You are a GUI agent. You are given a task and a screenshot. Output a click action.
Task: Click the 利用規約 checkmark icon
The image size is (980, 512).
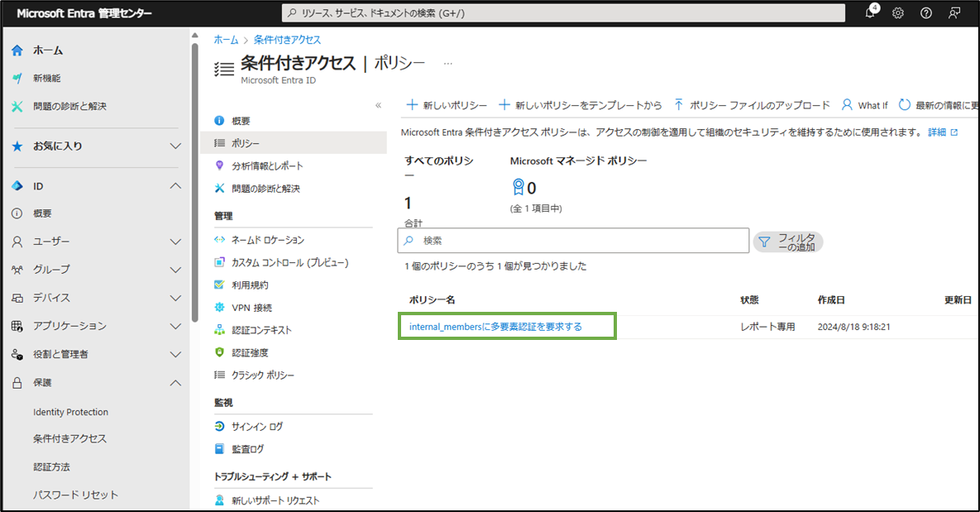point(219,285)
